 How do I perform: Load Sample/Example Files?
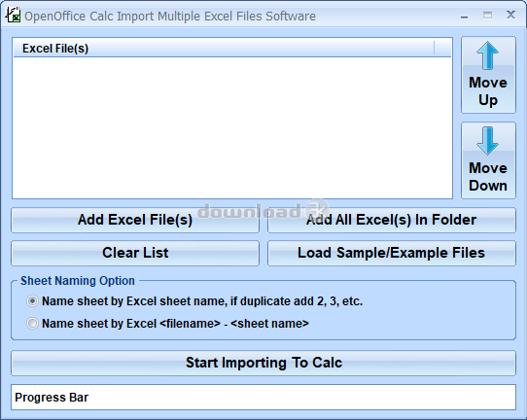[x=392, y=253]
